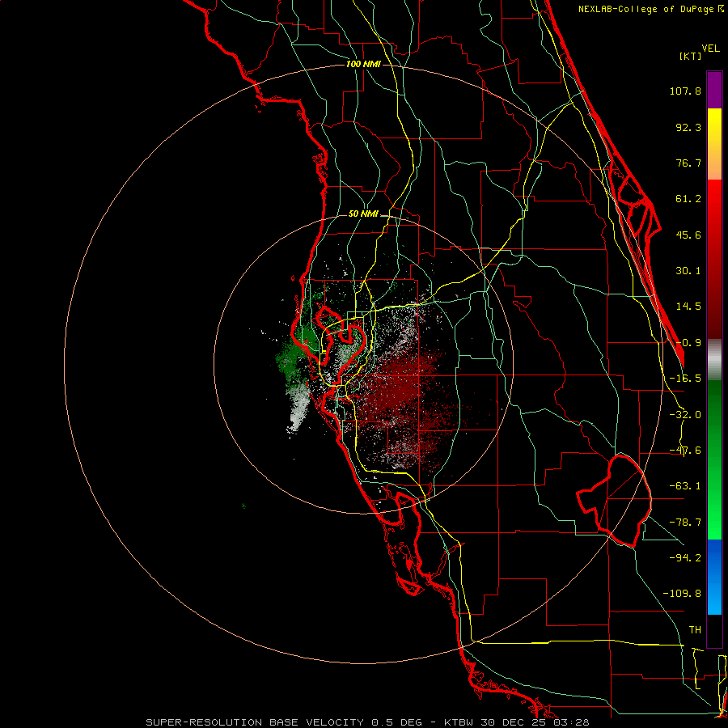Click the -94.2 value on velocity scale
The image size is (728, 728).
point(685,557)
